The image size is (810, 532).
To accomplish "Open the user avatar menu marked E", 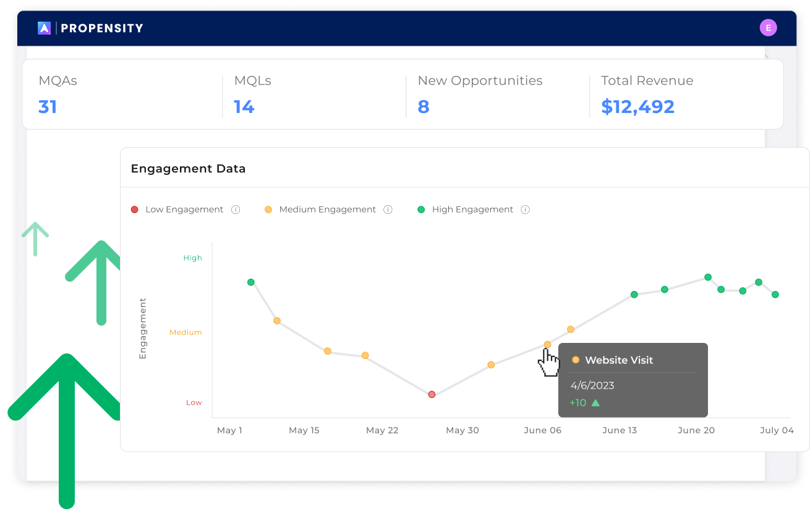I will [x=768, y=27].
